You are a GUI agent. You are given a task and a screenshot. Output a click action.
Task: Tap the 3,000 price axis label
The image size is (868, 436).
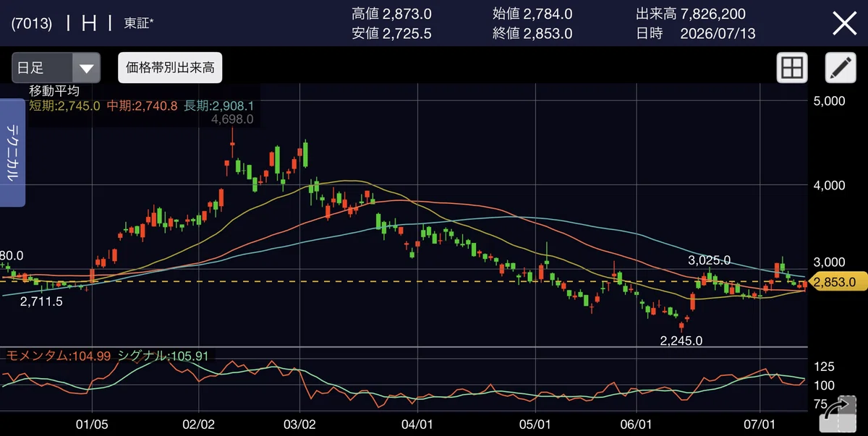(830, 262)
